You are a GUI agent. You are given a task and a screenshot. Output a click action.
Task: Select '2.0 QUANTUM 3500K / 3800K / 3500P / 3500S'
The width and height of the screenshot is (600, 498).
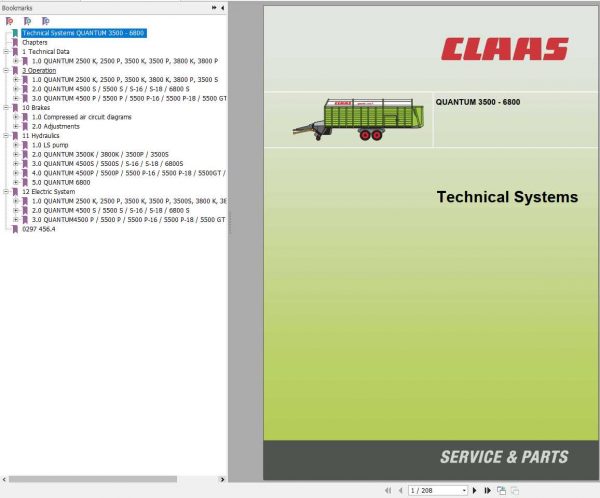click(100, 154)
